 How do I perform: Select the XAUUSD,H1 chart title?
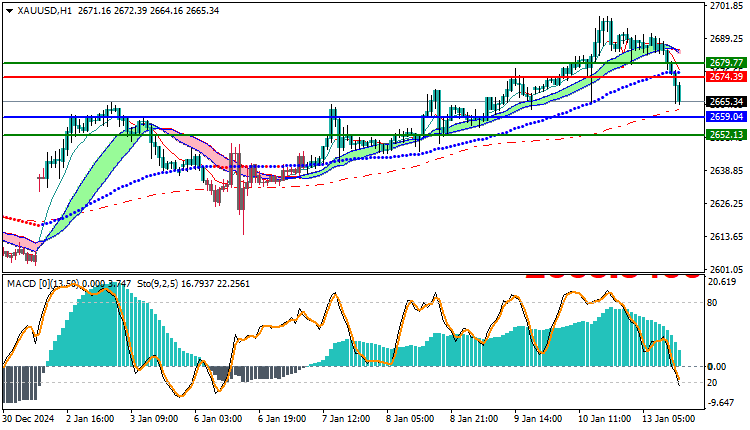pos(44,11)
